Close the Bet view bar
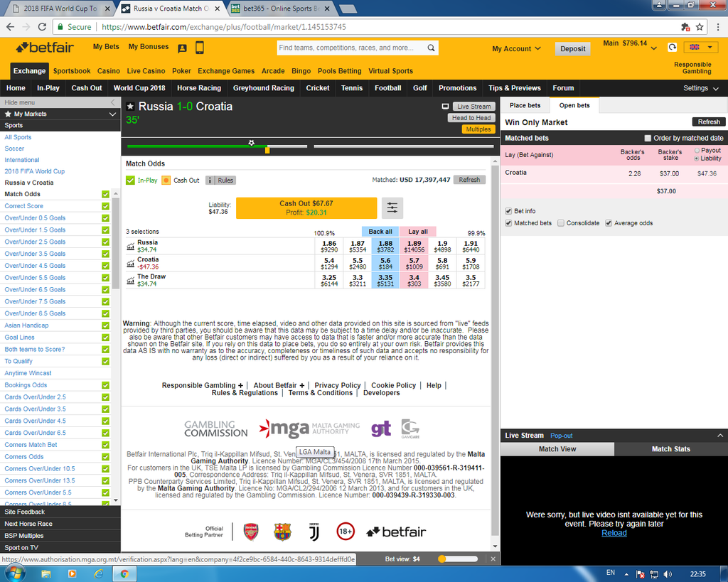Screen dimensions: 728x582 coord(493,559)
